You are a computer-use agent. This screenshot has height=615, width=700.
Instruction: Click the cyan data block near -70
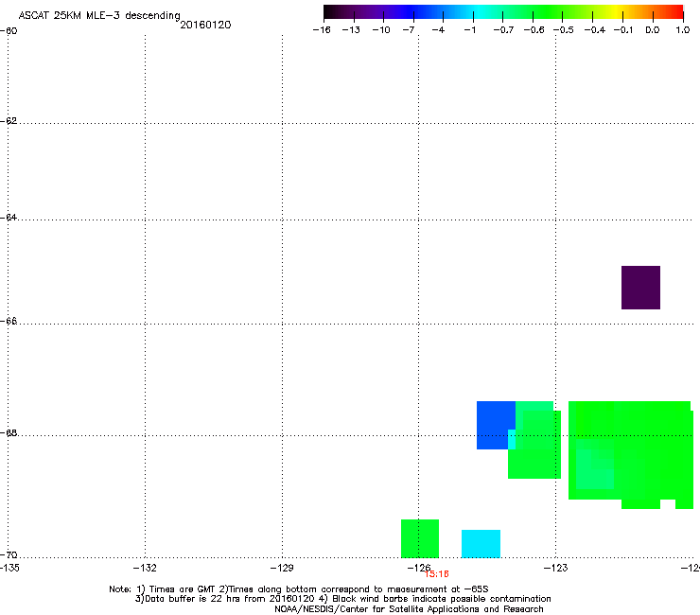481,543
